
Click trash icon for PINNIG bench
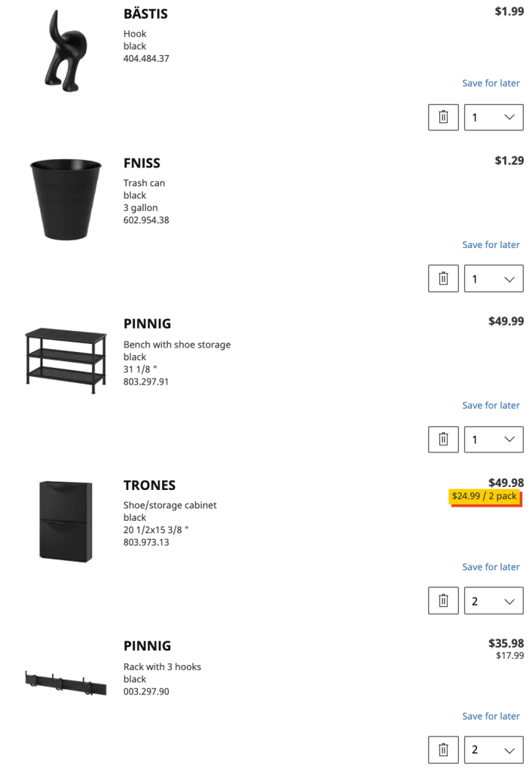pos(443,439)
